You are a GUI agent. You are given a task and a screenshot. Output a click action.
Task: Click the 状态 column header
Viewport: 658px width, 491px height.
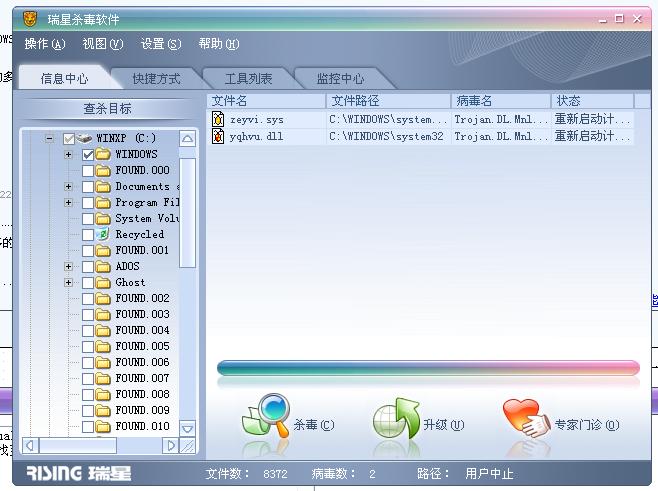click(x=593, y=101)
